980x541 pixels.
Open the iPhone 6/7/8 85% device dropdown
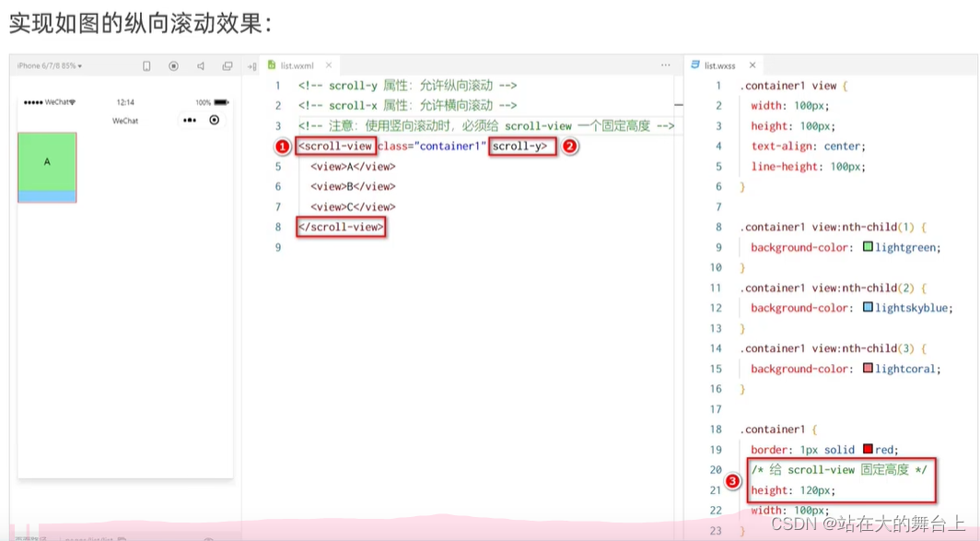50,65
